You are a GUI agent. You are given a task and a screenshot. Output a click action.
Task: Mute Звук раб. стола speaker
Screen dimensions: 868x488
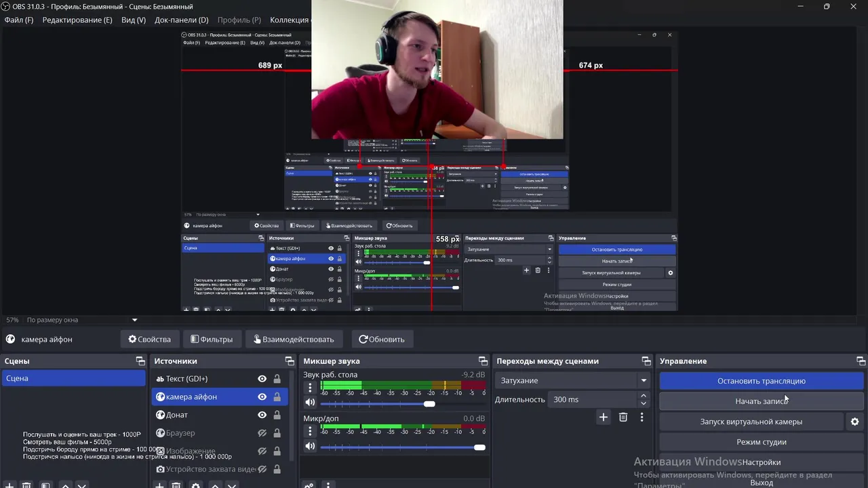(310, 403)
